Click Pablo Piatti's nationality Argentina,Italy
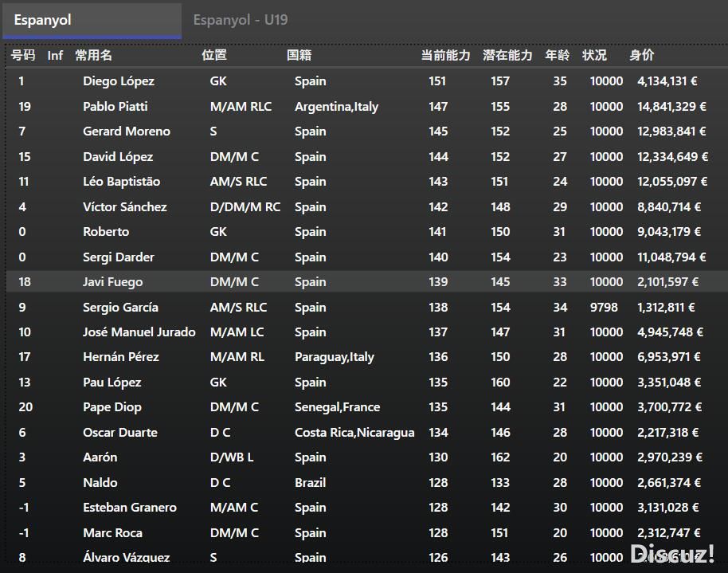The width and height of the screenshot is (728, 573). tap(337, 107)
